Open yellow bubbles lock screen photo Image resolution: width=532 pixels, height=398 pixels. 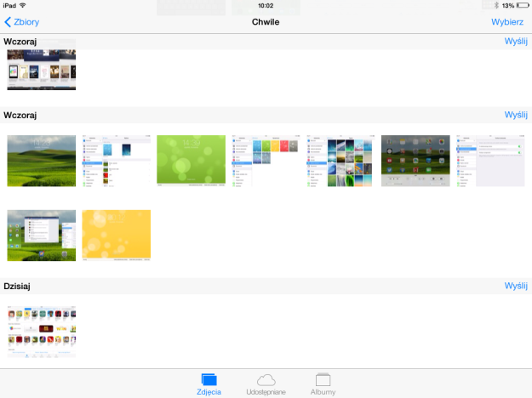point(117,236)
